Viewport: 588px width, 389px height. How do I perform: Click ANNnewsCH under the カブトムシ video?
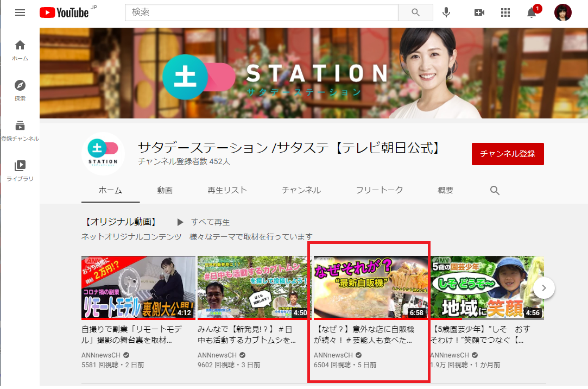click(x=217, y=355)
